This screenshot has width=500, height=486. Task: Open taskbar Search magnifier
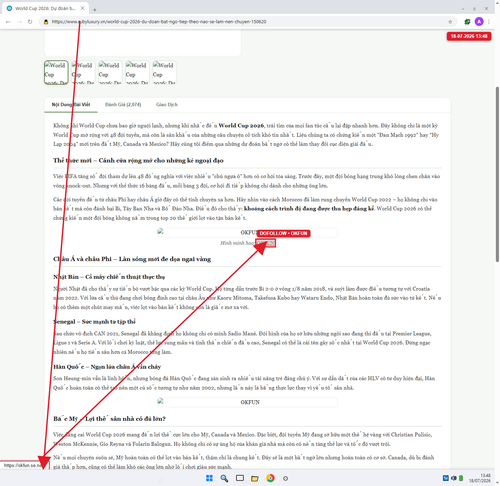coord(224,478)
